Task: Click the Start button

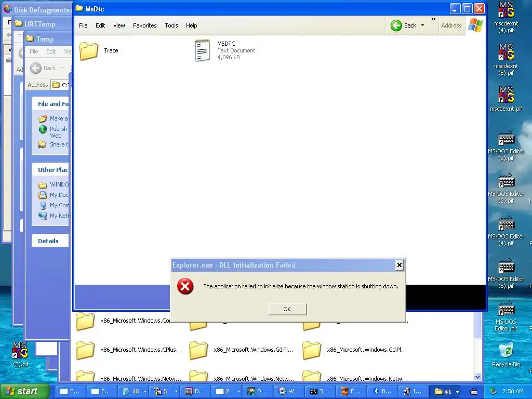Action: click(x=25, y=392)
